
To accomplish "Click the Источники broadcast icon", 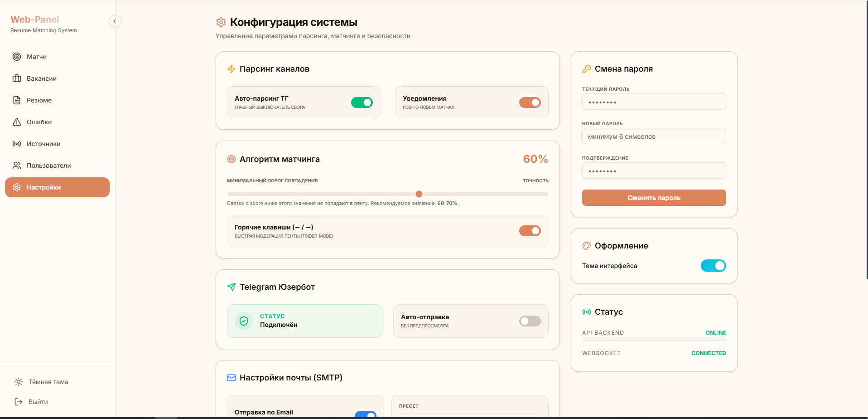I will pyautogui.click(x=17, y=144).
